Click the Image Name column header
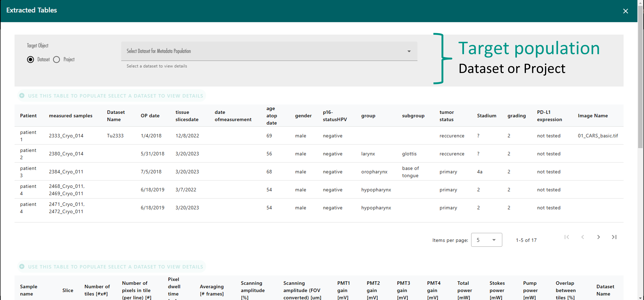This screenshot has width=644, height=300. click(592, 116)
